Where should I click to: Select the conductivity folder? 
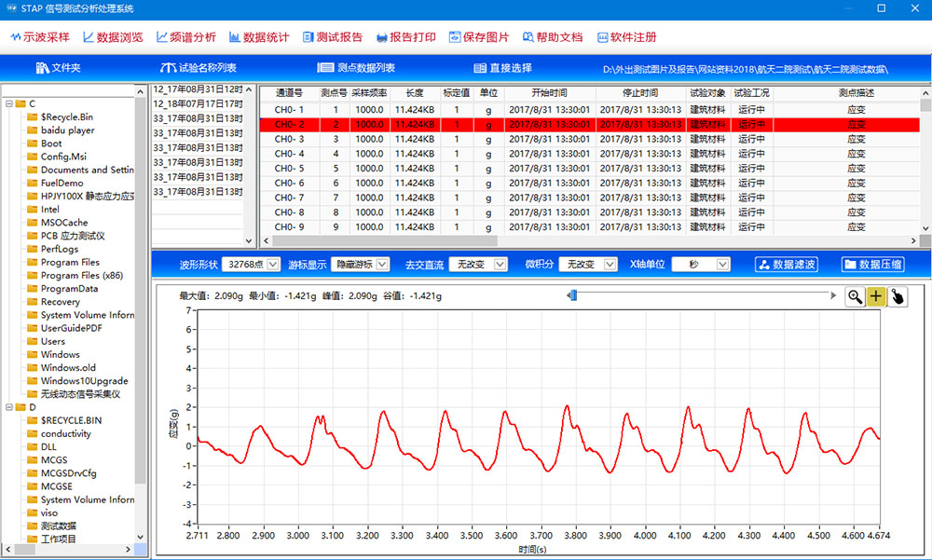[x=65, y=434]
